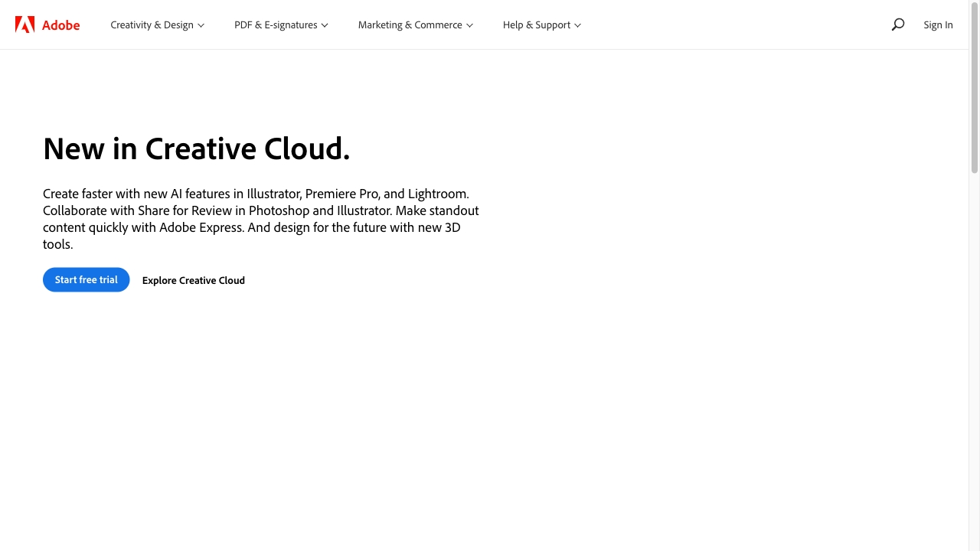The image size is (980, 551).
Task: Open the Marketing & Commerce menu
Action: pyautogui.click(x=410, y=25)
